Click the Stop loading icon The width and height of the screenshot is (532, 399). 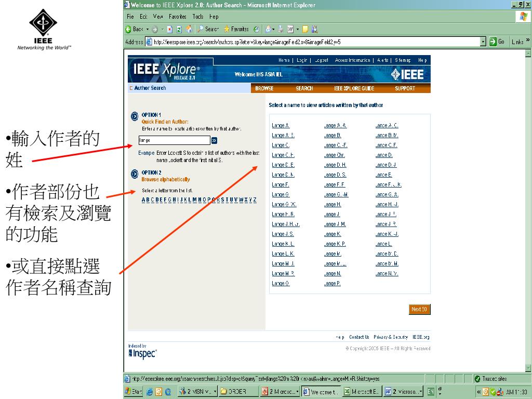tap(170, 30)
